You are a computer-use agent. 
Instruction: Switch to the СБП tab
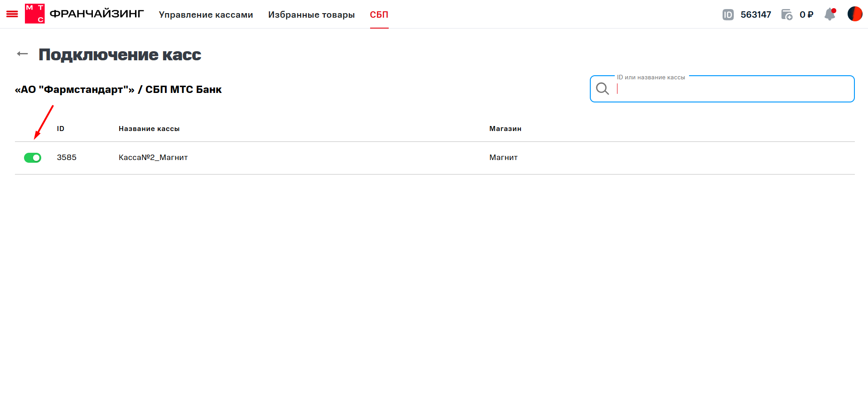[x=379, y=15]
